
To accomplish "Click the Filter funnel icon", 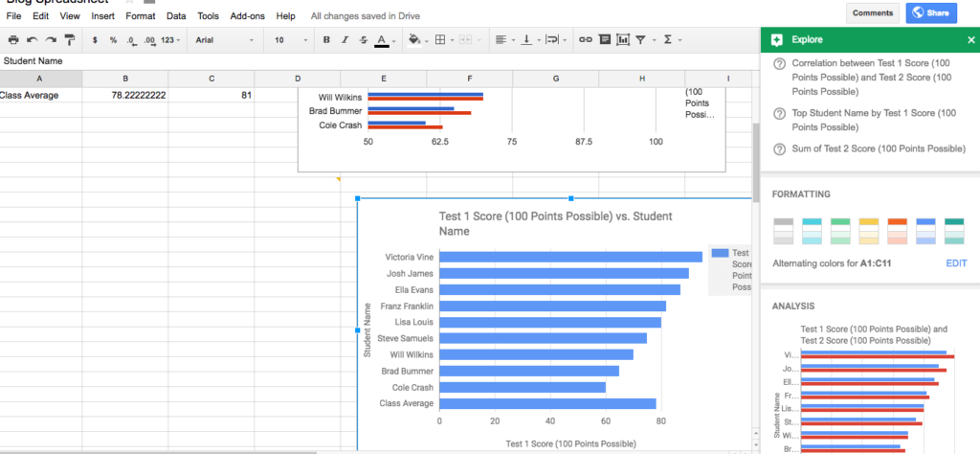I will click(x=640, y=40).
